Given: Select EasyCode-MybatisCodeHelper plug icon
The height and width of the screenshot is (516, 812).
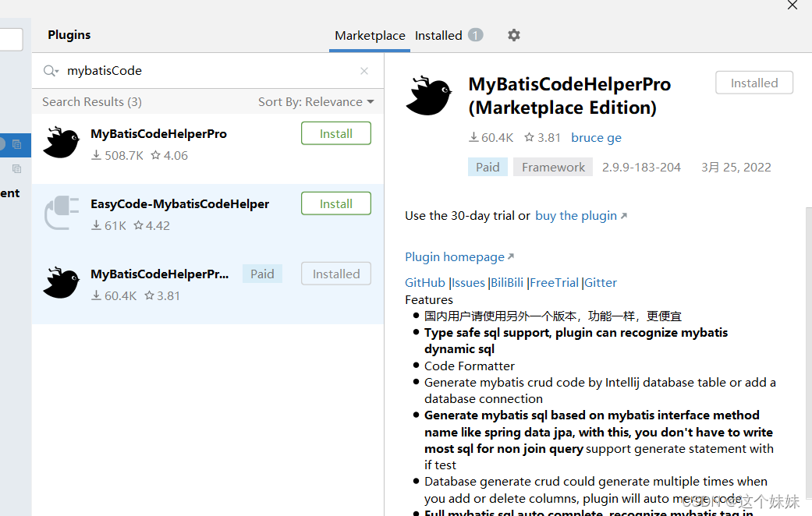Looking at the screenshot, I should (62, 213).
